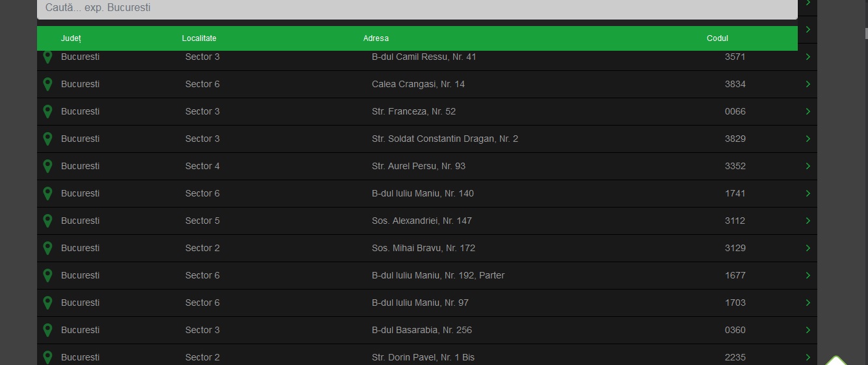Expand row with code 1677 using its chevron
The width and height of the screenshot is (868, 365).
tap(808, 275)
